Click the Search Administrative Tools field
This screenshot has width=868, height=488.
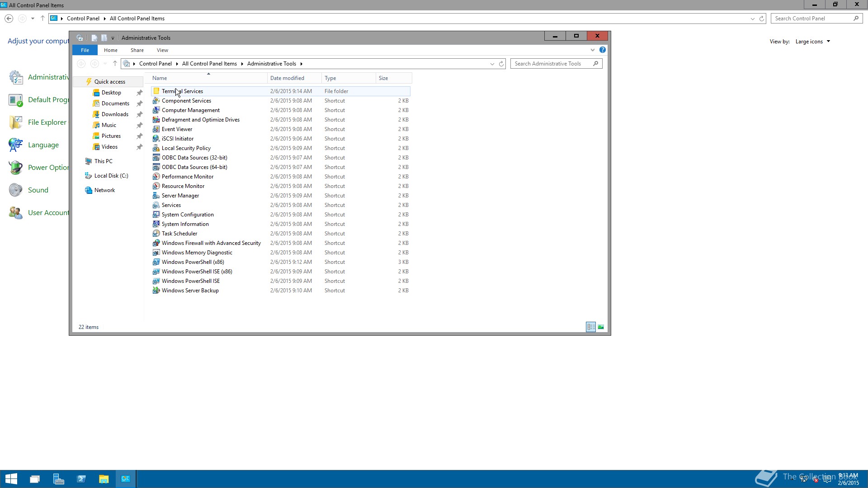[557, 64]
